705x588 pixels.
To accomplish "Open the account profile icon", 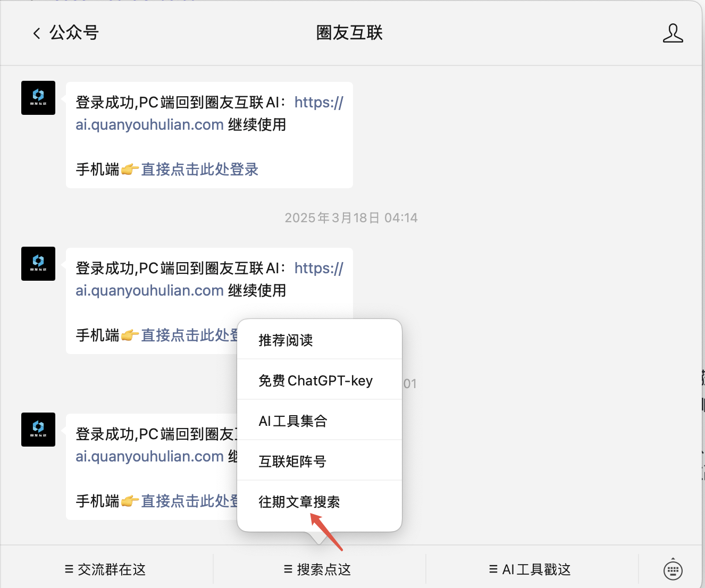I will click(673, 33).
